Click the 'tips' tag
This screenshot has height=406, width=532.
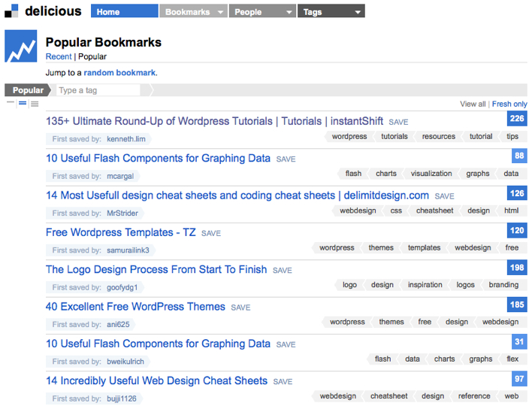click(x=512, y=137)
